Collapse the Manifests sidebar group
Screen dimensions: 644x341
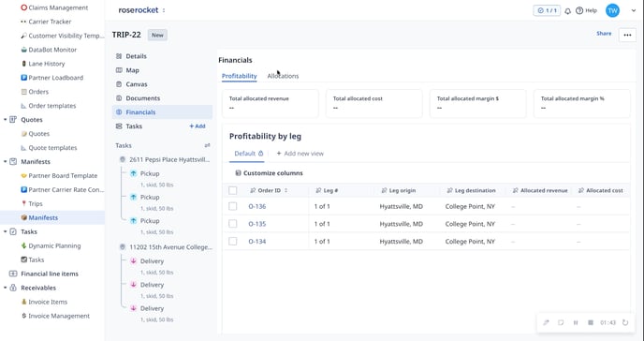6,161
